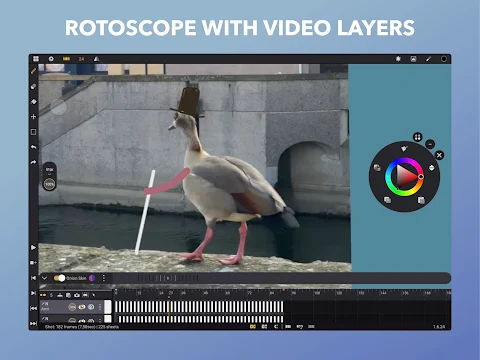Toggle the onion skin icon of top layer
Screen dimensions: 480x360
pos(91,307)
